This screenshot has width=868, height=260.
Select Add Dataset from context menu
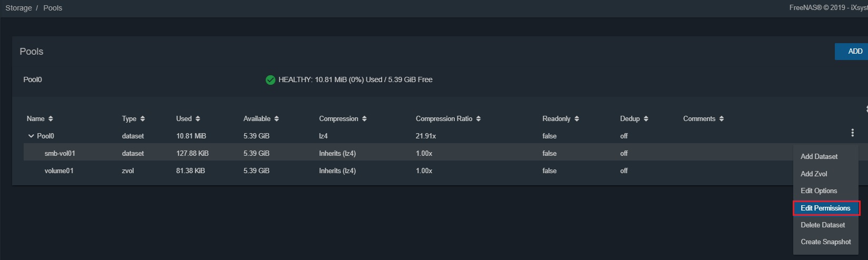click(x=819, y=157)
